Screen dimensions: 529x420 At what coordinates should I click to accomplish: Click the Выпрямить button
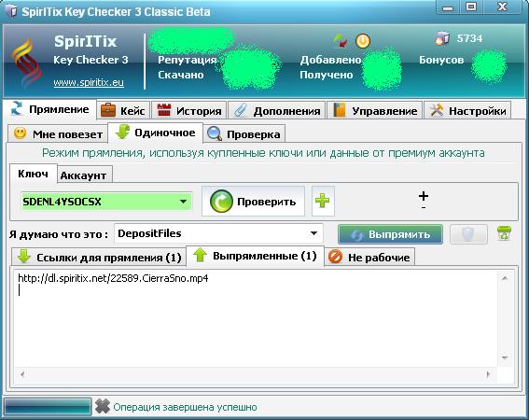390,234
